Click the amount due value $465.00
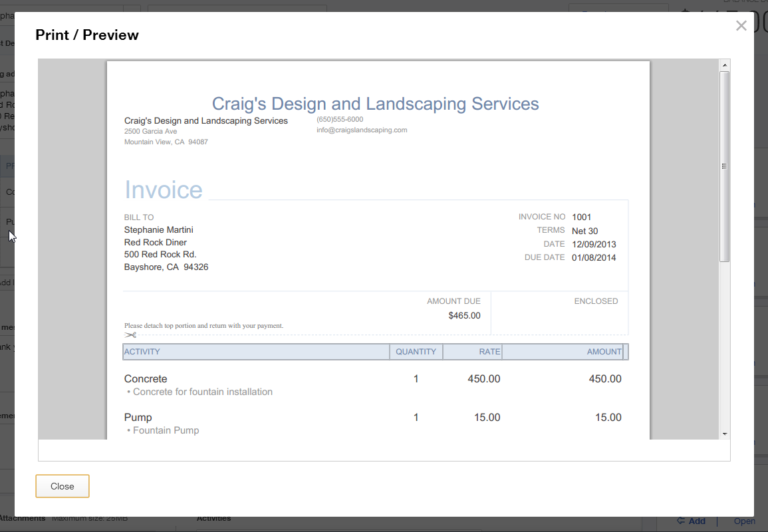The image size is (768, 532). pos(464,316)
